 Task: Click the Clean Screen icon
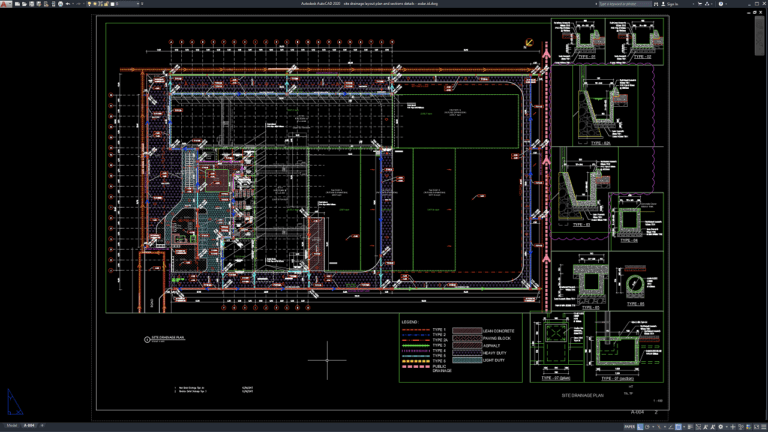pyautogui.click(x=756, y=427)
